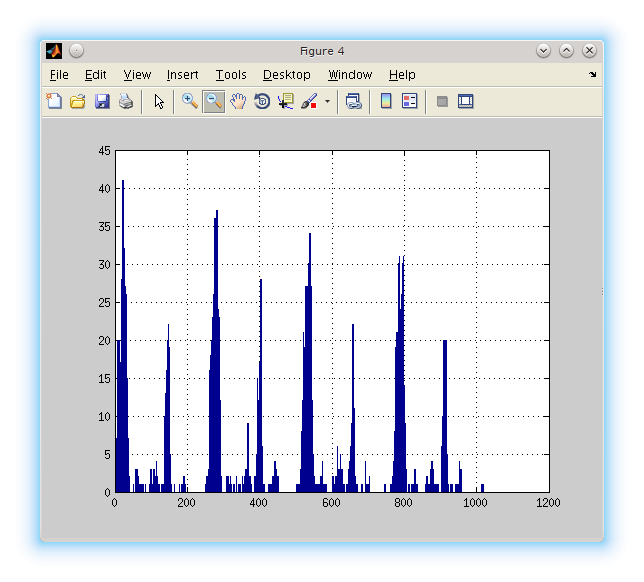
Task: Insert a colorbar from the toolbar
Action: [x=386, y=101]
